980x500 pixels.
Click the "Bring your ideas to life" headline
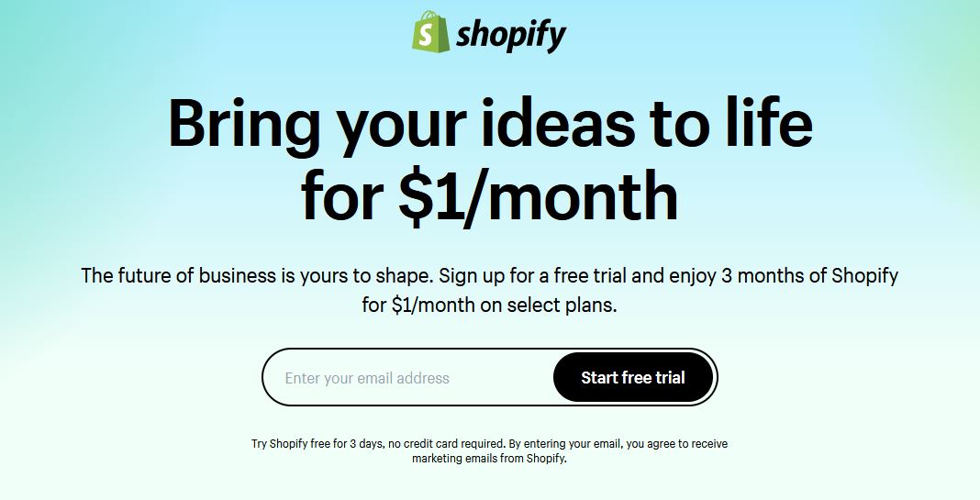point(491,123)
